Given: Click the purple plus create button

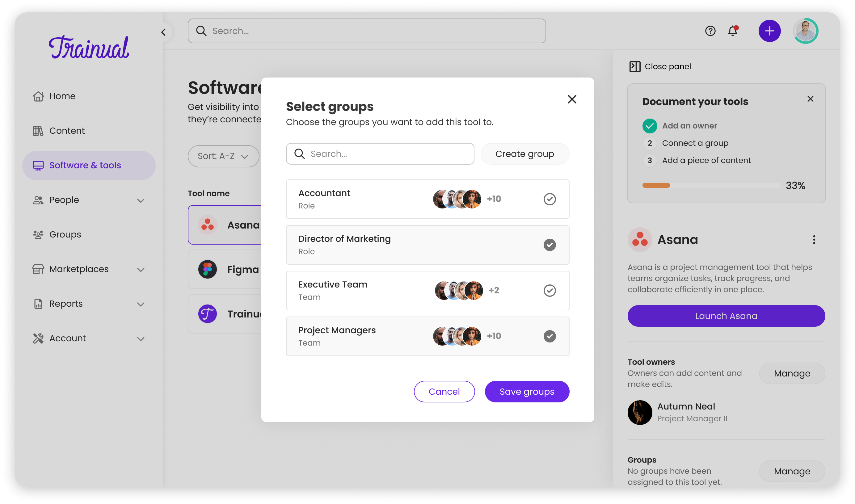Looking at the screenshot, I should [x=769, y=31].
